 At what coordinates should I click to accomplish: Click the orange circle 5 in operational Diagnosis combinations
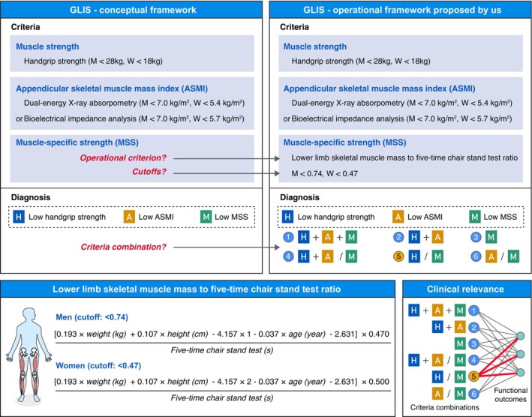coord(398,256)
